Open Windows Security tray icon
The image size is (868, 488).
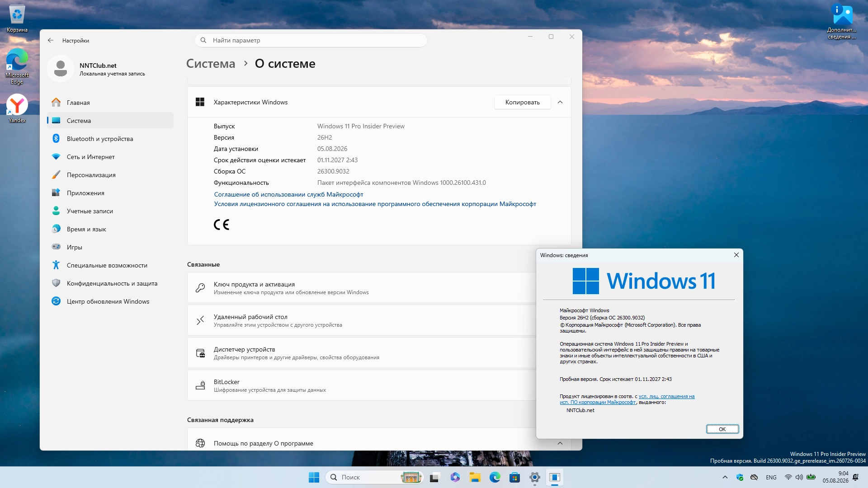(x=740, y=477)
